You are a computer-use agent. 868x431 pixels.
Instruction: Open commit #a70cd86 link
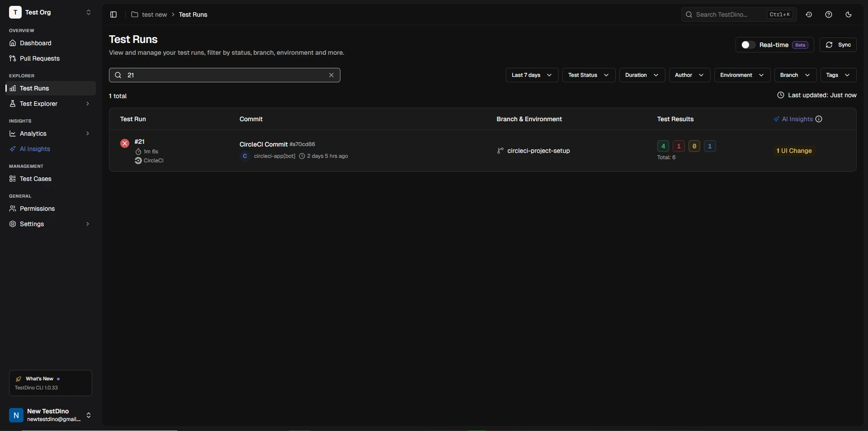[x=303, y=144]
